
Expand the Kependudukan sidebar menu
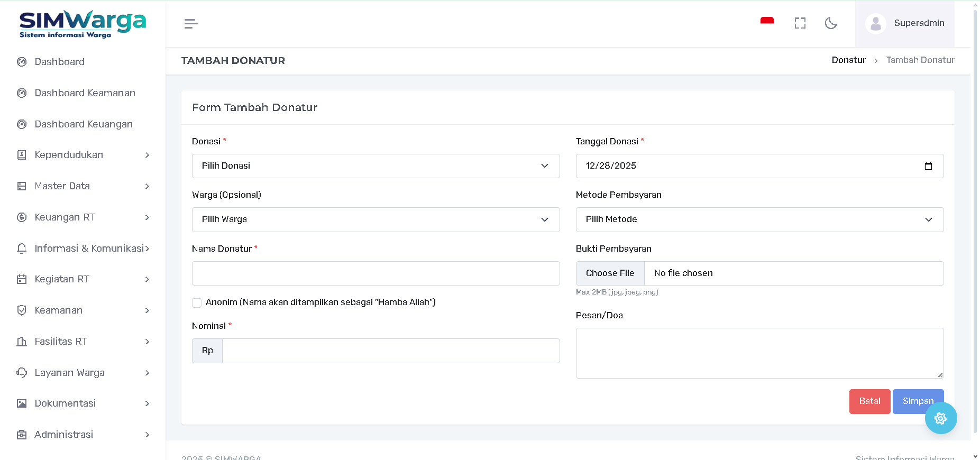coord(83,155)
